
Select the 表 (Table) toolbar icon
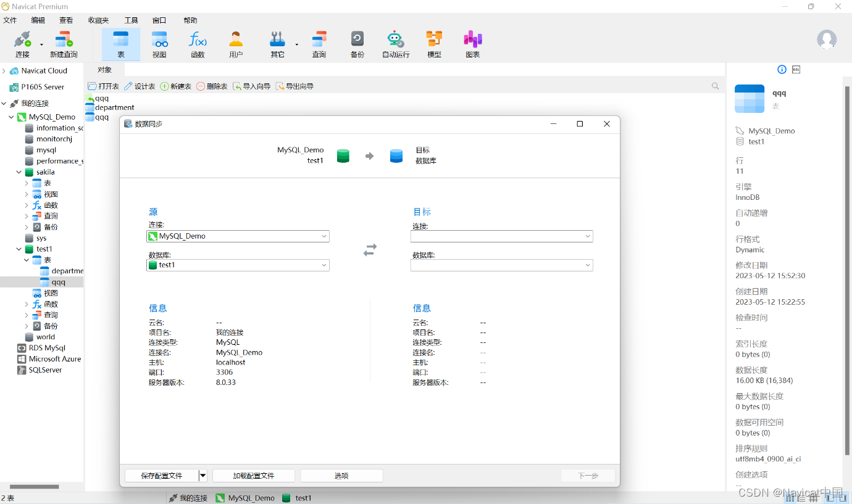click(x=121, y=44)
